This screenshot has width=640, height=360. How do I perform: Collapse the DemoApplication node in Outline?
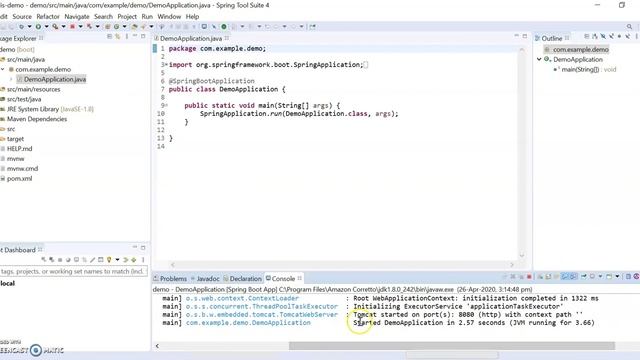pyautogui.click(x=539, y=59)
